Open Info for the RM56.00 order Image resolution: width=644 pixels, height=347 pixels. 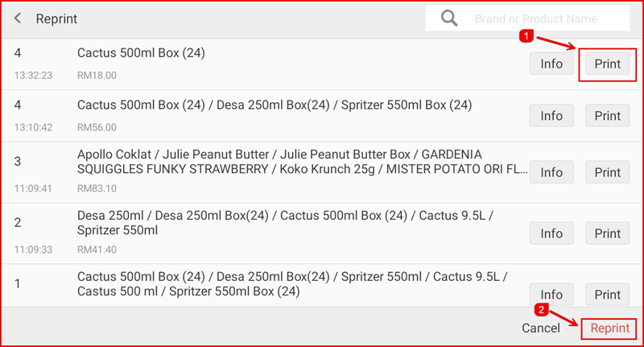click(551, 116)
